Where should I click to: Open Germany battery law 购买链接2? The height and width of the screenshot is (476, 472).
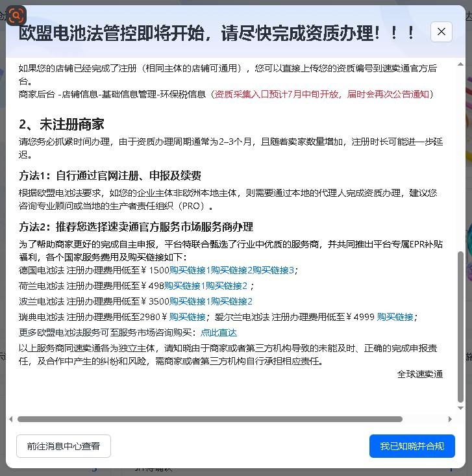[x=232, y=270]
